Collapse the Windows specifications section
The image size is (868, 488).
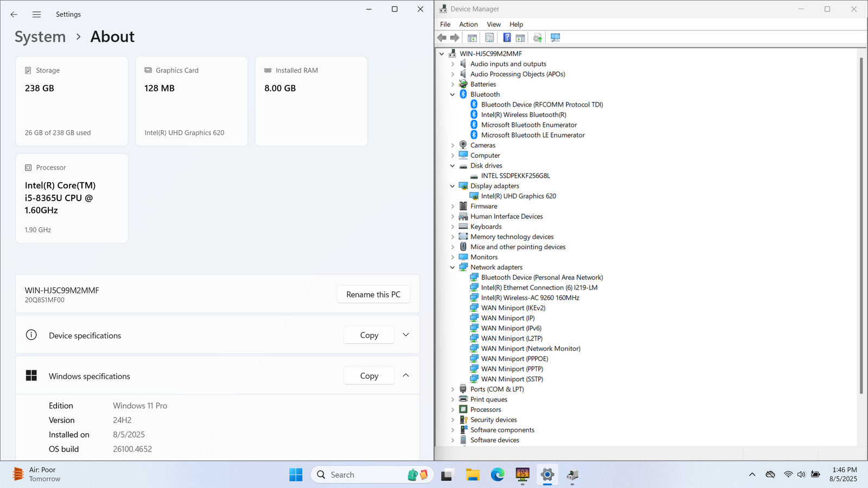[x=406, y=376]
